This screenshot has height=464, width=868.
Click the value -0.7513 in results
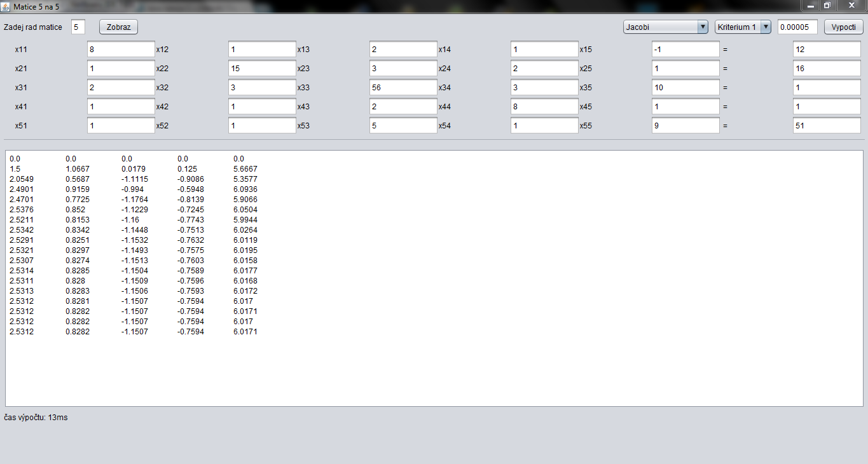click(x=191, y=230)
